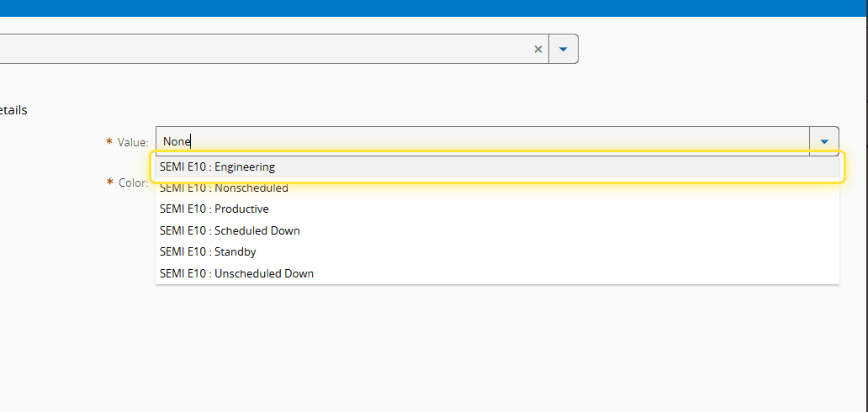The width and height of the screenshot is (868, 412).
Task: Collapse the Value dropdown using its arrow
Action: click(x=823, y=141)
